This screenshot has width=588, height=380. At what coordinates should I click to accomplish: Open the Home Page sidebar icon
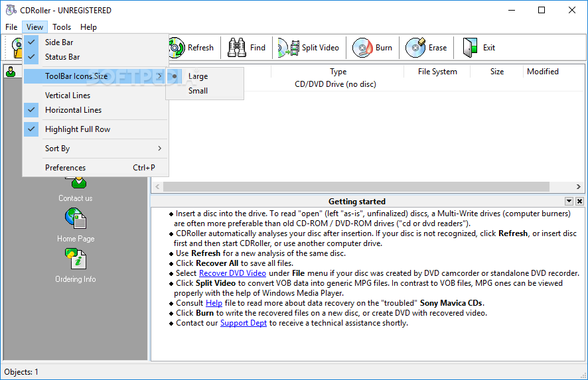coord(76,218)
